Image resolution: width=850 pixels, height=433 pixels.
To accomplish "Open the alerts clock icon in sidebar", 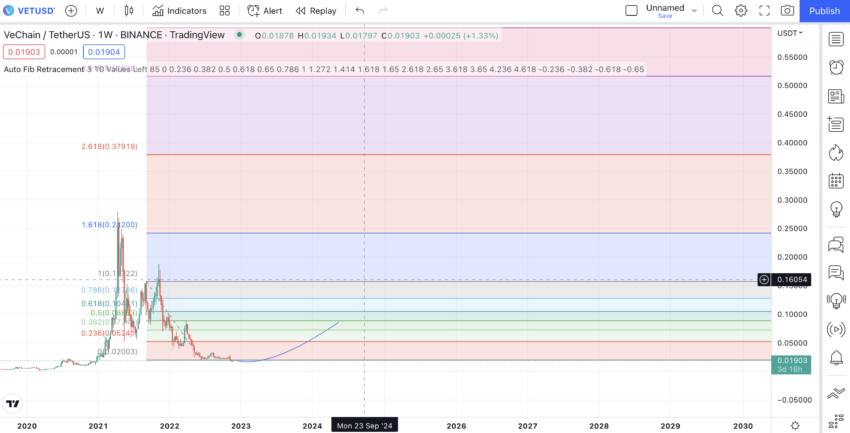I will pyautogui.click(x=836, y=67).
